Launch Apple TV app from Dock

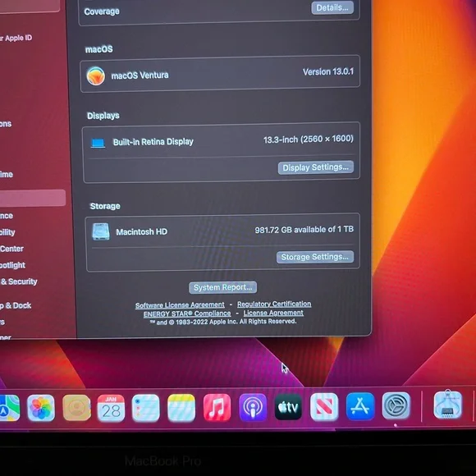coord(288,407)
